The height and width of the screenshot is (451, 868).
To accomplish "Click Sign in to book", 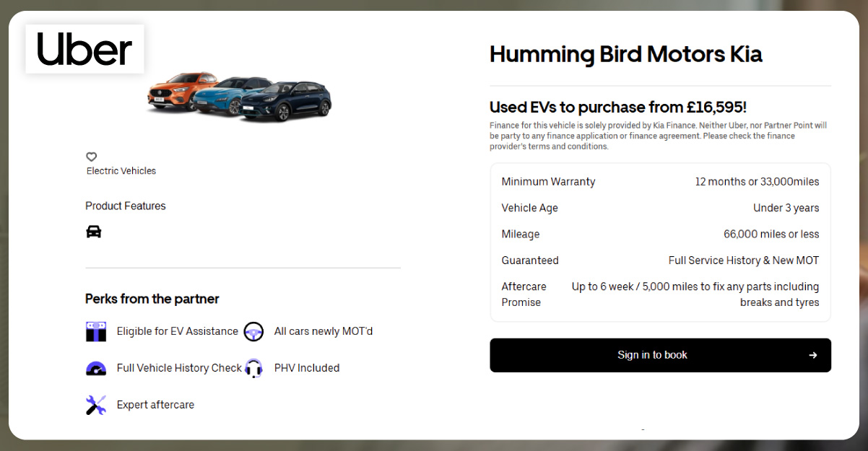I will point(651,355).
